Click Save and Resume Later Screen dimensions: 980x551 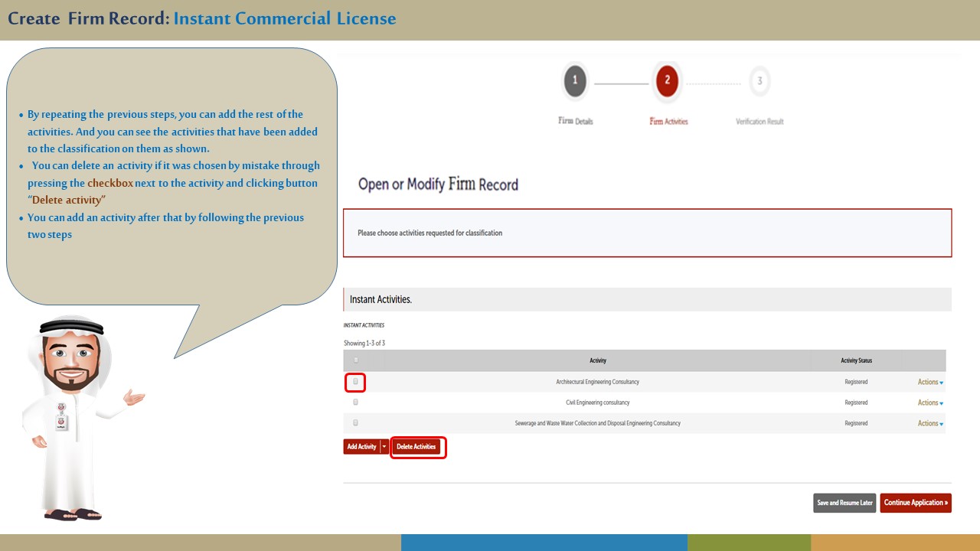pos(844,503)
